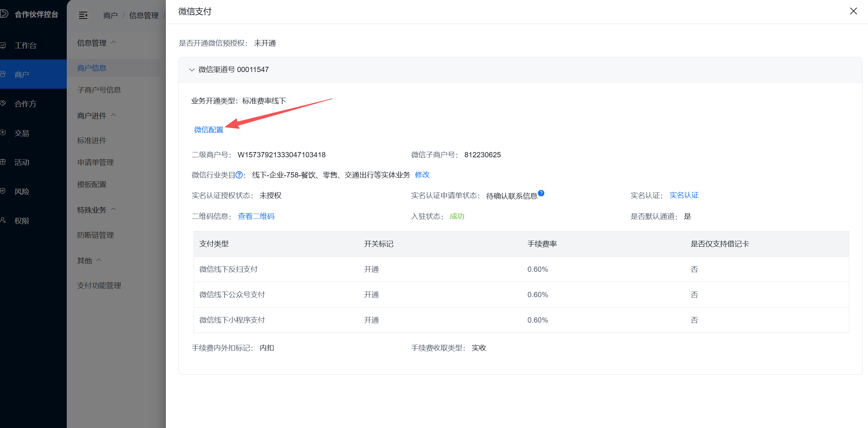
Task: Select 商户 in main navigation
Action: [x=22, y=74]
